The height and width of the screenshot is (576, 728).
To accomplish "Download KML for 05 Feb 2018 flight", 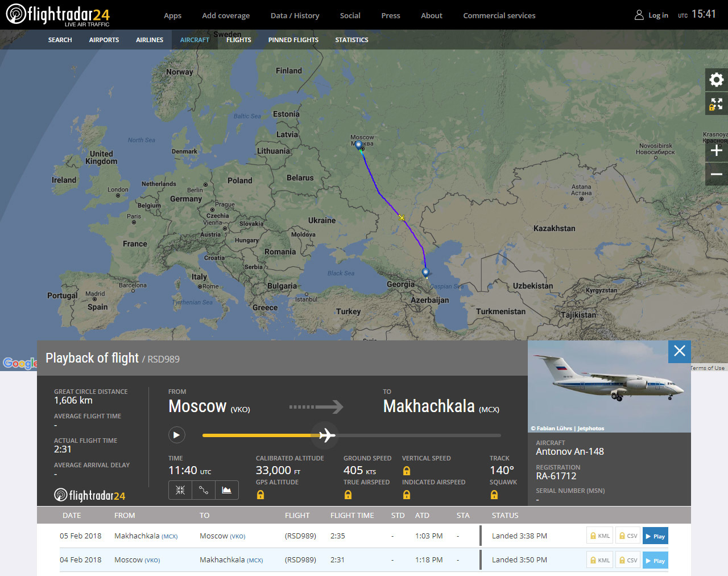I will coord(599,536).
